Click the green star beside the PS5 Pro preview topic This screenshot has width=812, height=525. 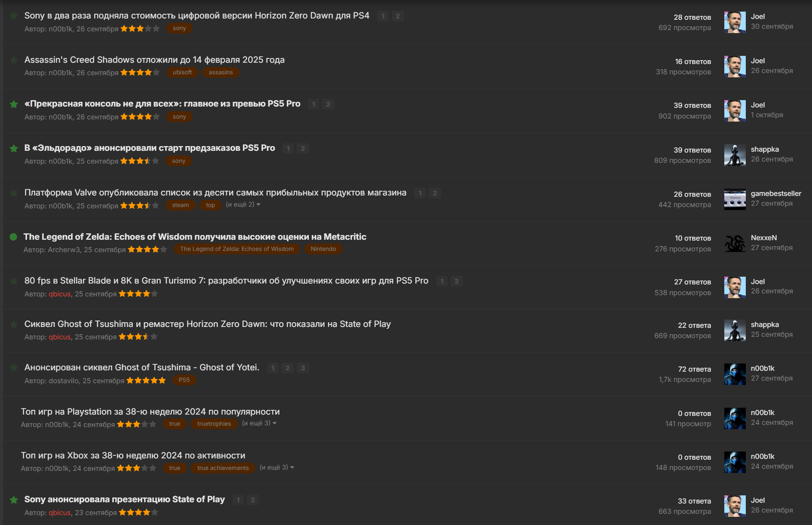click(14, 104)
